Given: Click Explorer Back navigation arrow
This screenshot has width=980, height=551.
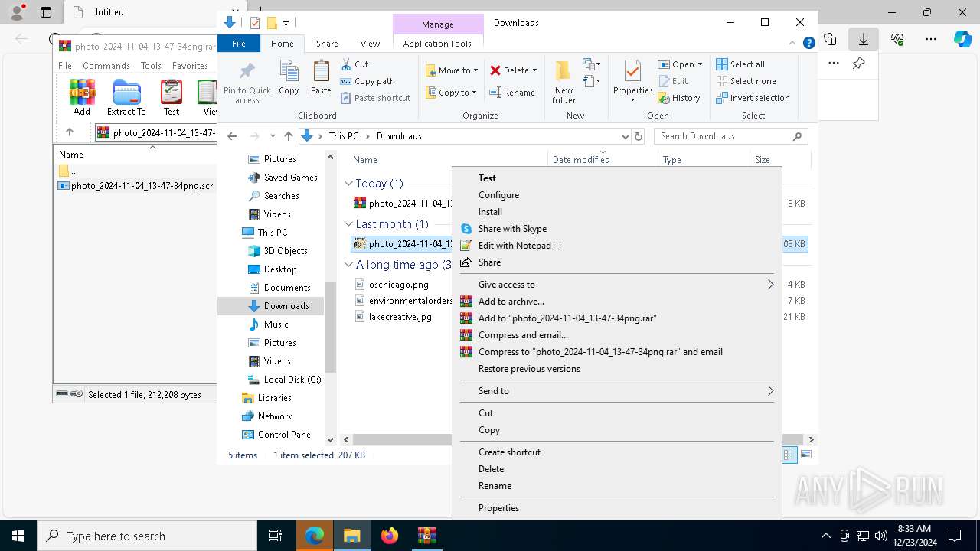Looking at the screenshot, I should point(232,136).
